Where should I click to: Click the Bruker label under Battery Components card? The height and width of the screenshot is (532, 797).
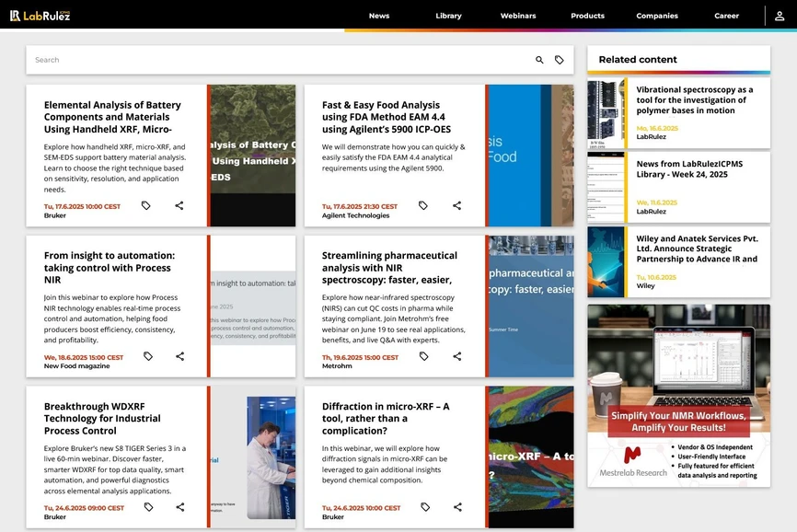pos(55,215)
